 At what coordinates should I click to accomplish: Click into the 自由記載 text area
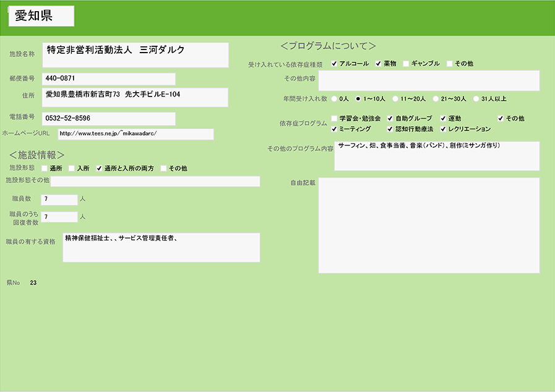(x=429, y=225)
